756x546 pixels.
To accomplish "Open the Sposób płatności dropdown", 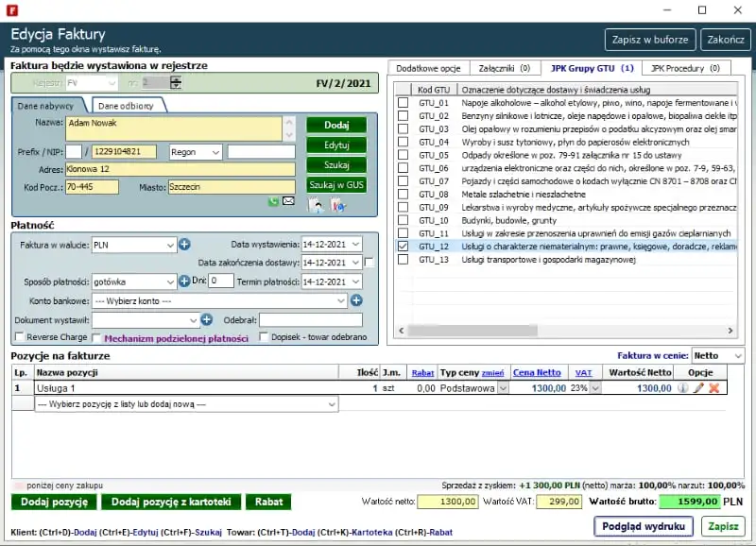I will pos(170,282).
